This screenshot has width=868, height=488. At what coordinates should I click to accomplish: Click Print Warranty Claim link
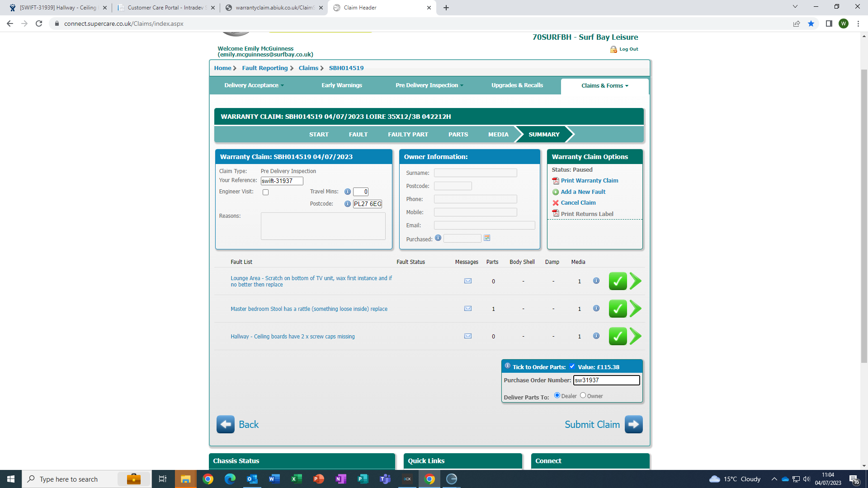(589, 181)
